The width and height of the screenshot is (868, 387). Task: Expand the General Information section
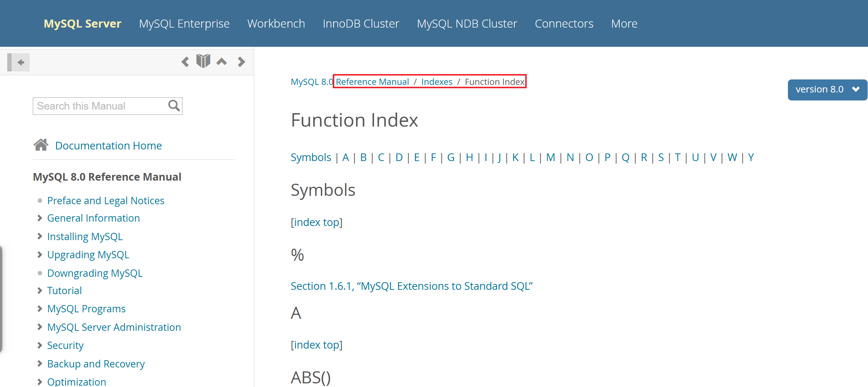tap(40, 218)
